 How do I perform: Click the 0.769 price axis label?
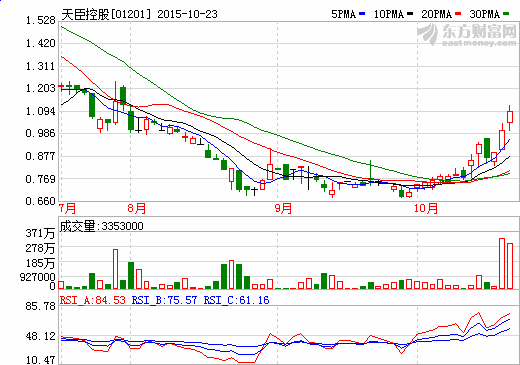coord(41,179)
